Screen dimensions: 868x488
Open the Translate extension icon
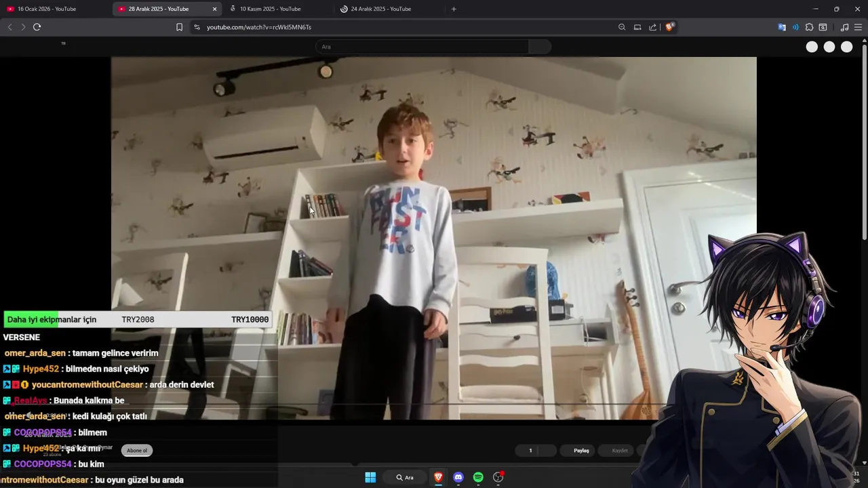tap(782, 27)
